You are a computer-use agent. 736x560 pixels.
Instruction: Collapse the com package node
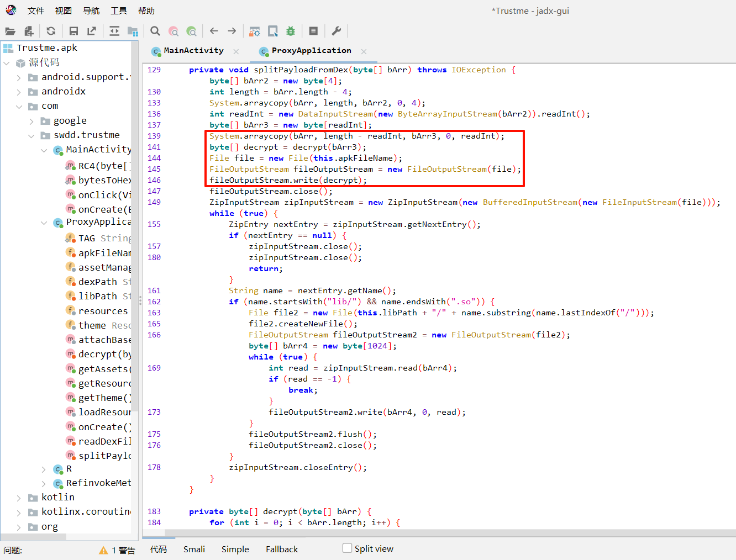pyautogui.click(x=19, y=107)
